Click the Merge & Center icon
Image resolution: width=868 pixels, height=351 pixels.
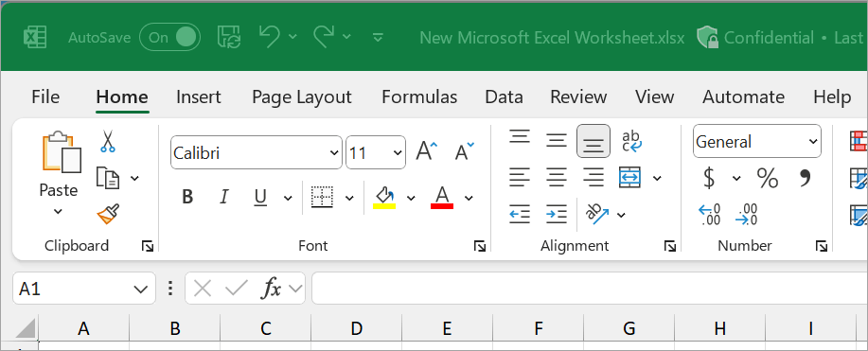coord(630,178)
